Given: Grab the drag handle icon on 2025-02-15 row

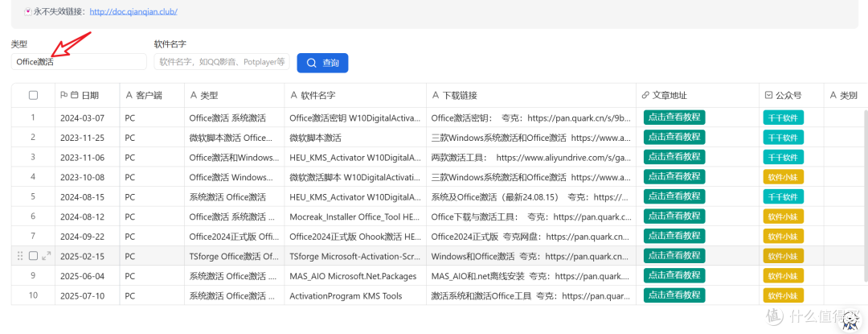Looking at the screenshot, I should 20,256.
